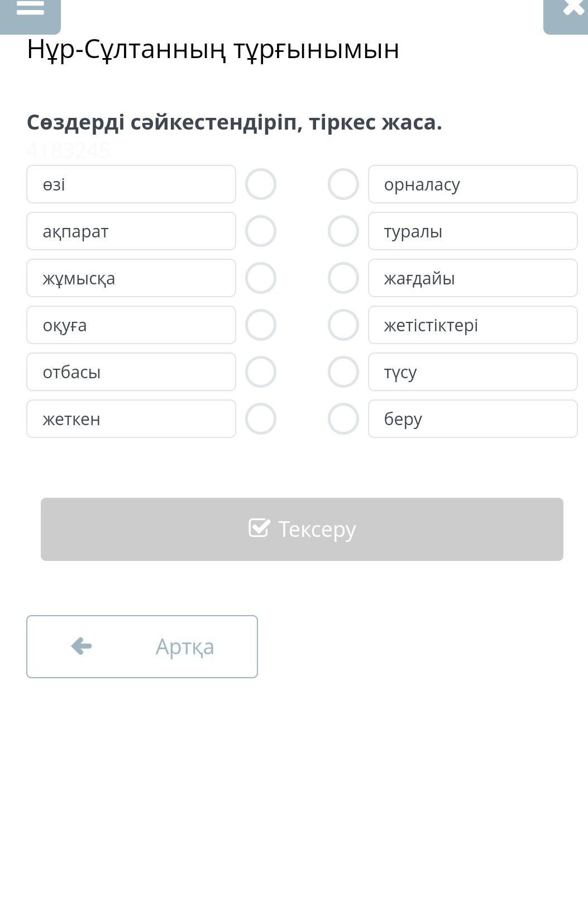Select the circle next to туралы
The image size is (588, 914).
click(x=343, y=231)
